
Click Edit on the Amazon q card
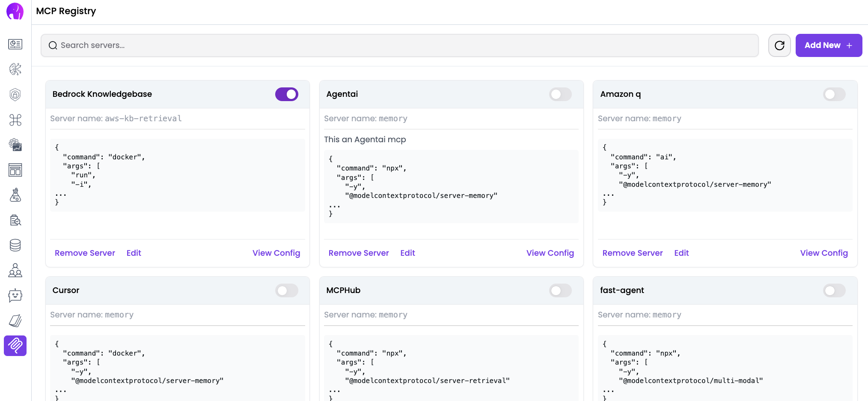(x=681, y=253)
